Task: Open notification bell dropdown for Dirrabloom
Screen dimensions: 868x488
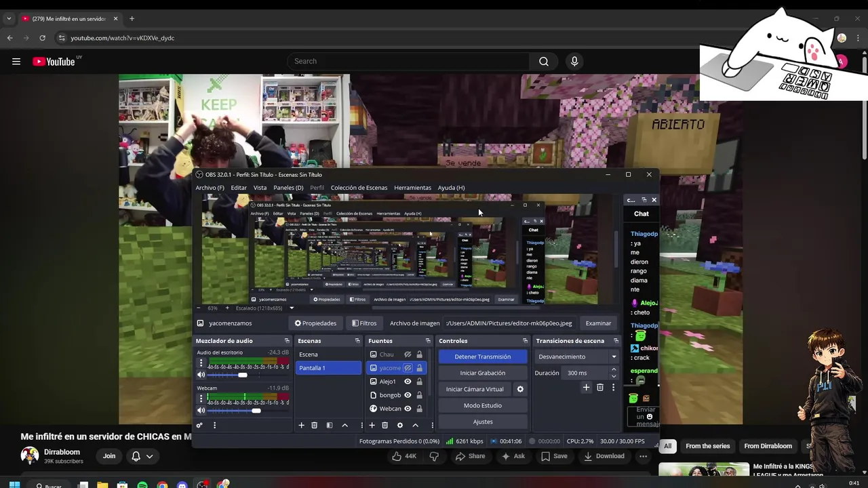Action: pyautogui.click(x=142, y=456)
